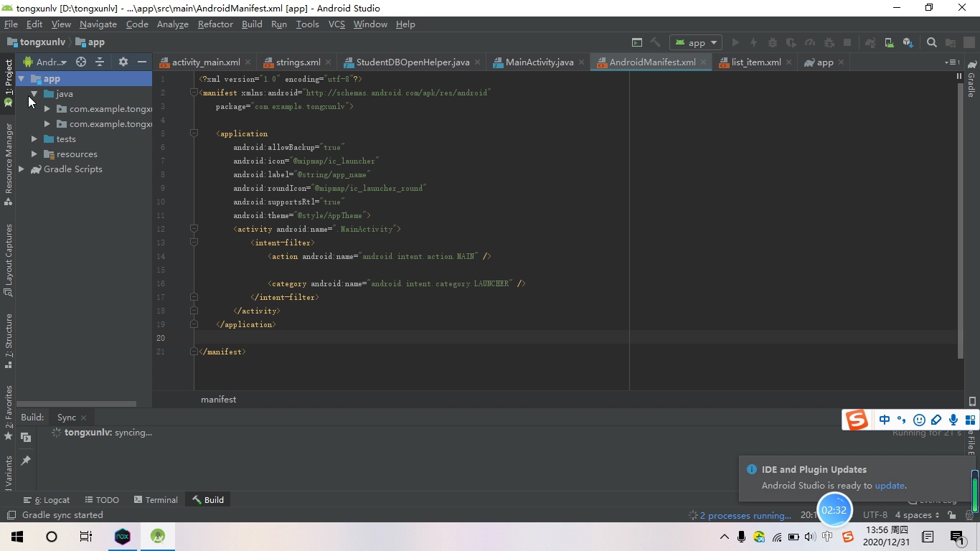Close the list_item.xml tab

point(788,62)
